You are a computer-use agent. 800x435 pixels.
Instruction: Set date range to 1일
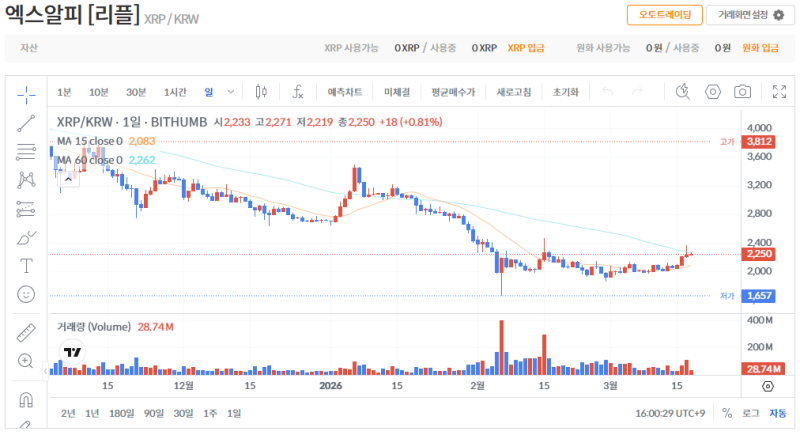pyautogui.click(x=234, y=413)
